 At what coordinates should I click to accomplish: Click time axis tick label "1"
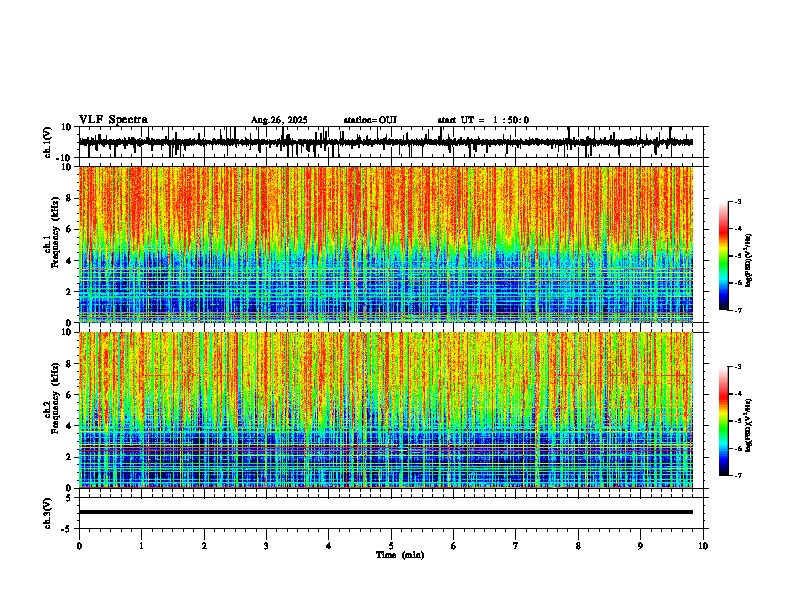pos(141,546)
